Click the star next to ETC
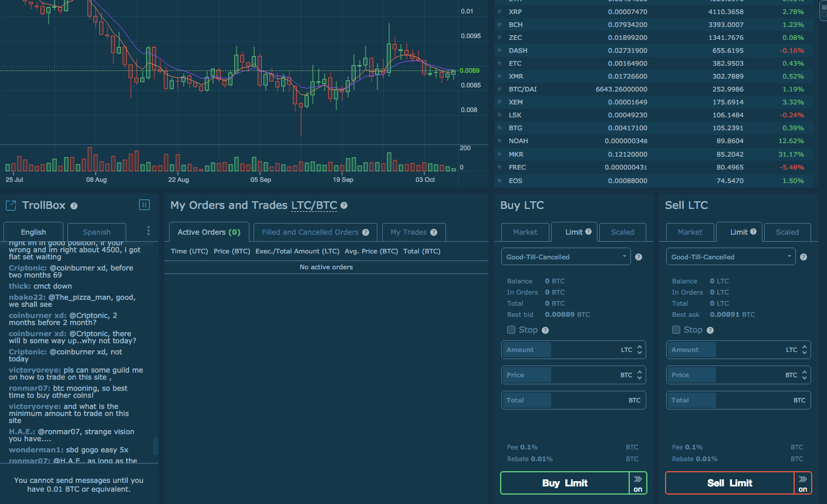 click(x=499, y=63)
